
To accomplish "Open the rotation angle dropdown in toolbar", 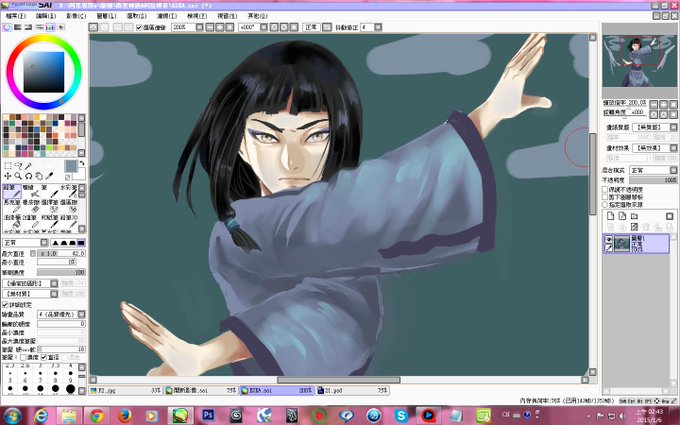I will tap(264, 27).
